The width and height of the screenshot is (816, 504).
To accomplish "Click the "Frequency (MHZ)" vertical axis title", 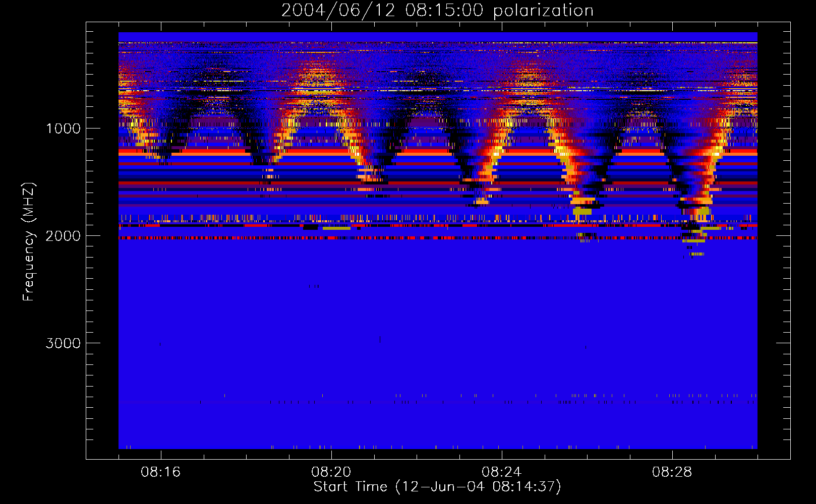I will click(x=28, y=242).
